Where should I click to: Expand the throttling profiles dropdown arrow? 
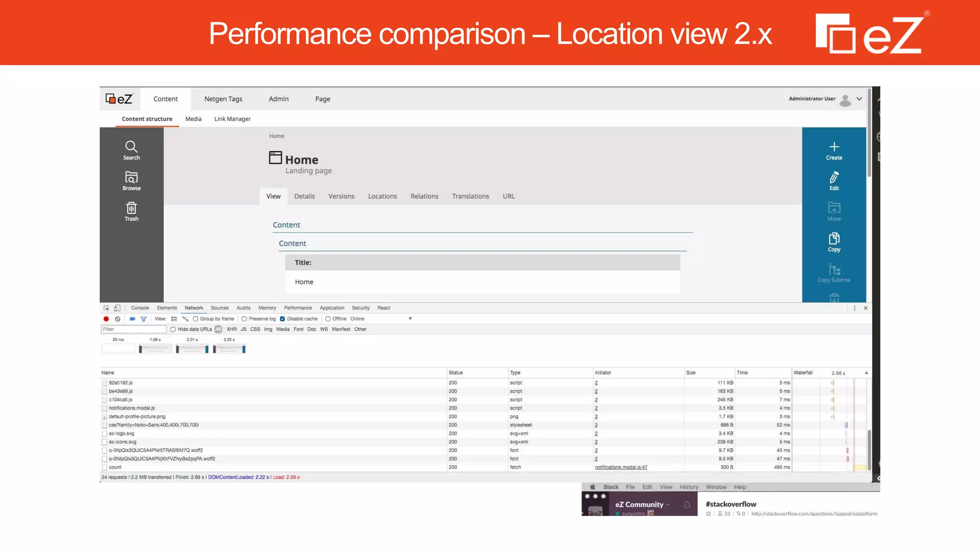[410, 319]
